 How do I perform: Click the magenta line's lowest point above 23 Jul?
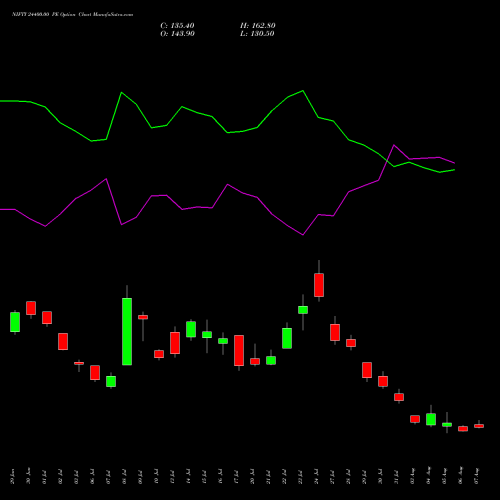(303, 235)
